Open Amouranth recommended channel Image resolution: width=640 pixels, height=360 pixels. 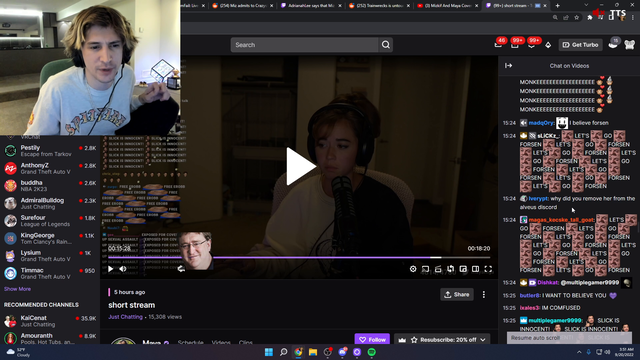50,338
